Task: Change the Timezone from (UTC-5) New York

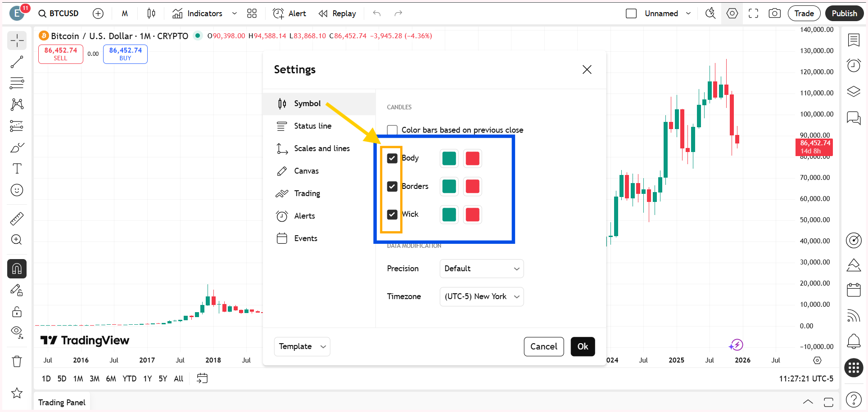Action: (x=481, y=296)
